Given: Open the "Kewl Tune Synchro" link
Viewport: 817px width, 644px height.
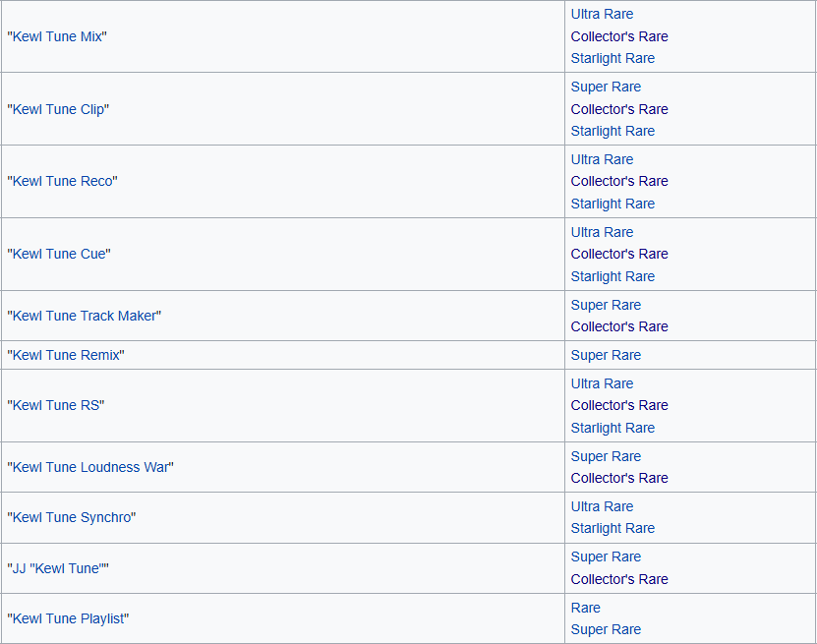Looking at the screenshot, I should click(x=72, y=517).
